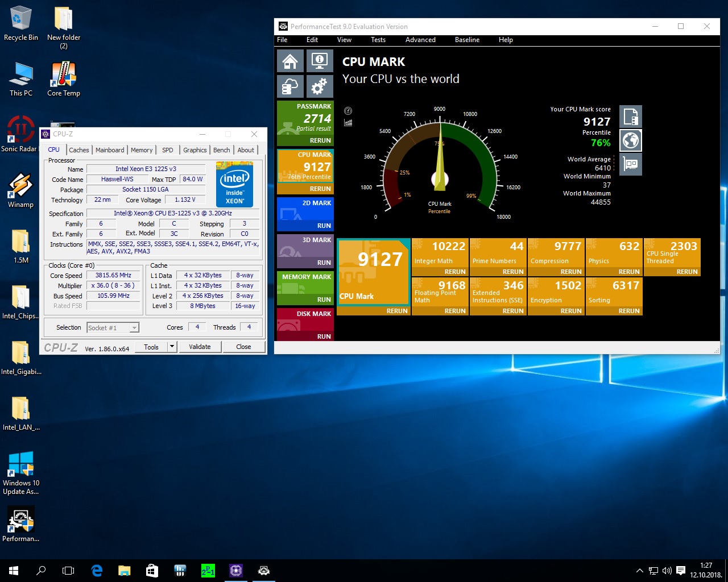Open the Intel_Chips folder on desktop

pyautogui.click(x=20, y=301)
